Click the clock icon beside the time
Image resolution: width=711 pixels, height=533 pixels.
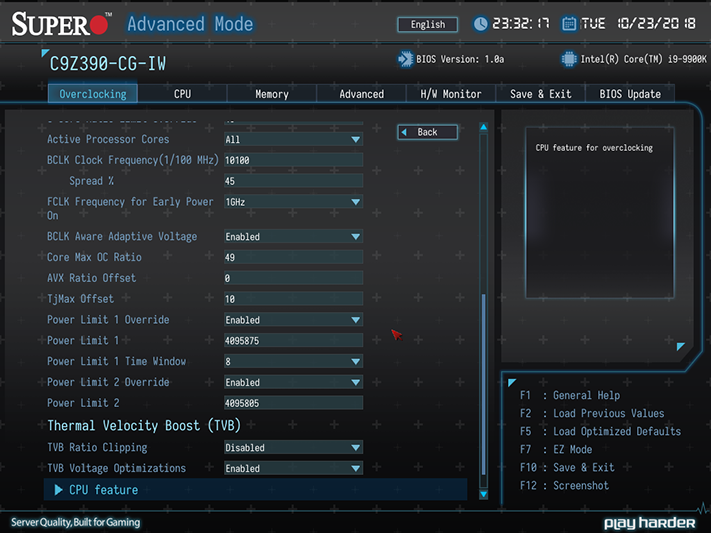(480, 24)
